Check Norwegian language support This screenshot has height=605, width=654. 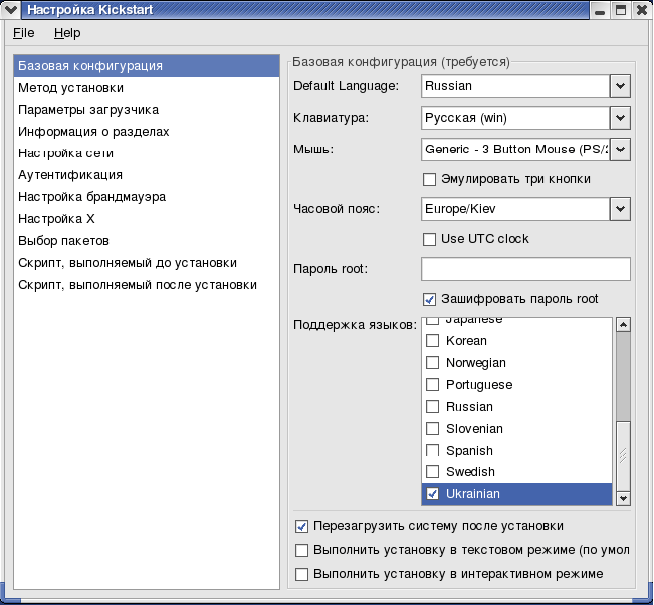coord(433,363)
